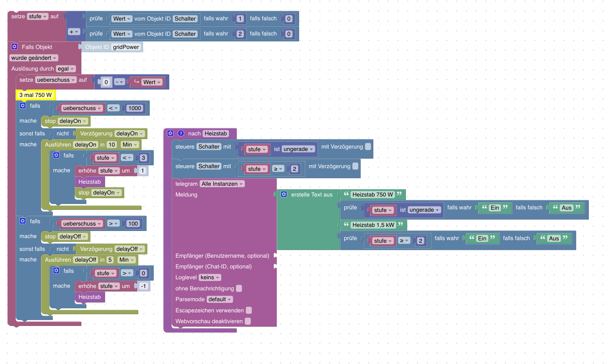Enable mit Verzögerung on steuere ungerade block
Screen dimensions: 605x364
368,147
